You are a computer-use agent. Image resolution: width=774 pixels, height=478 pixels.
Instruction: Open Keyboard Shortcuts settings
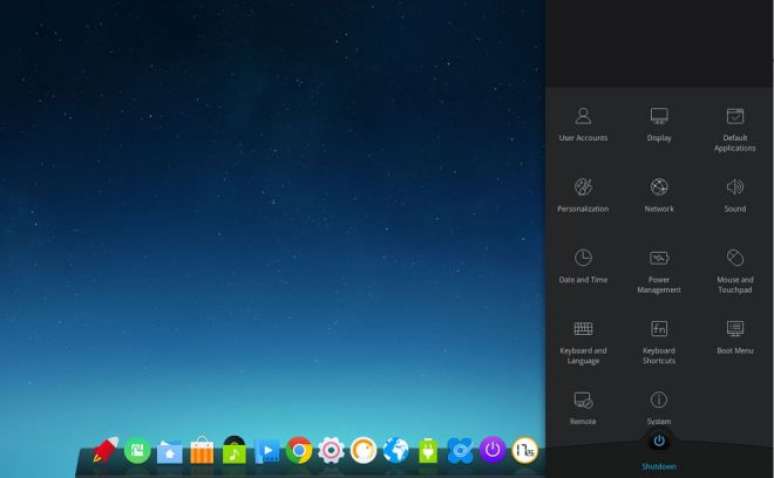point(659,342)
